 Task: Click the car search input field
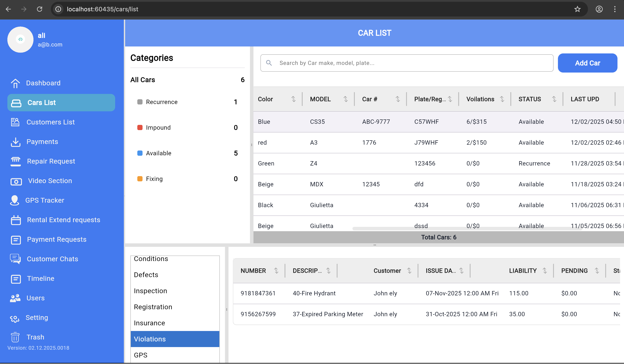pos(411,63)
